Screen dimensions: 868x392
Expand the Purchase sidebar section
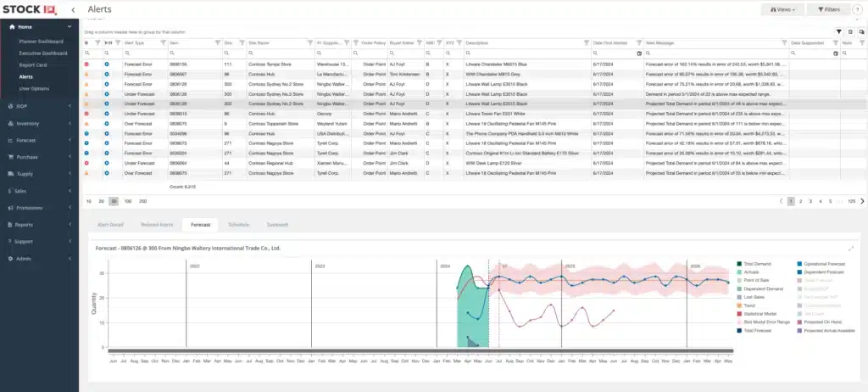pyautogui.click(x=70, y=157)
